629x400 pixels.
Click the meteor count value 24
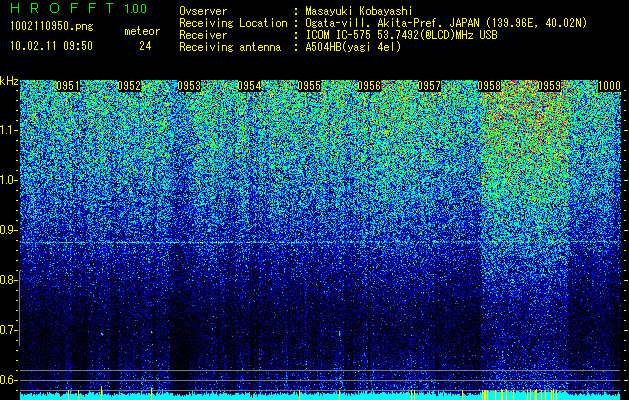[145, 46]
